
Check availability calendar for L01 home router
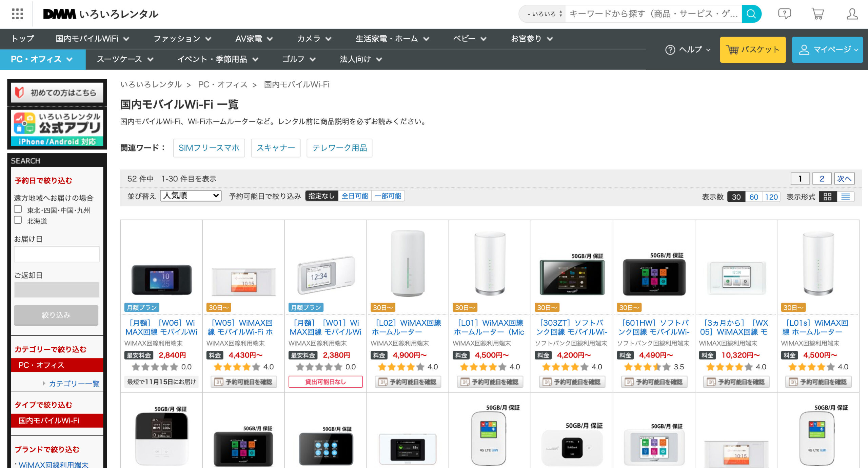point(490,382)
